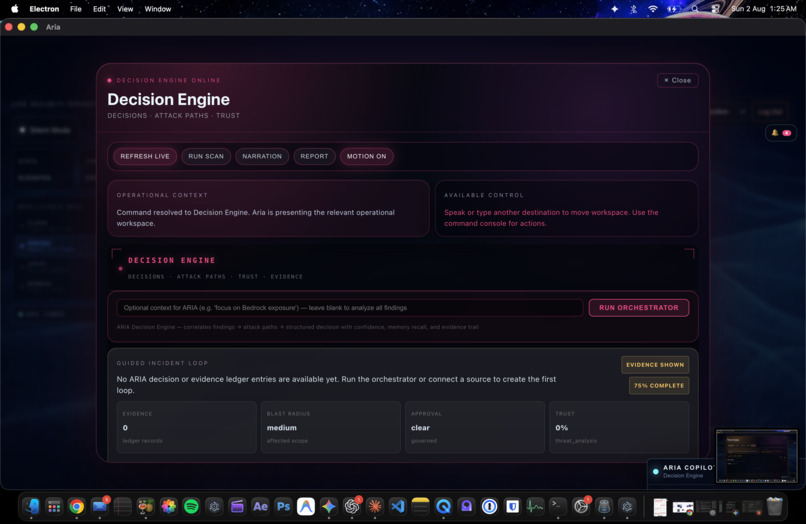Open Terminal from the dock

click(x=558, y=507)
